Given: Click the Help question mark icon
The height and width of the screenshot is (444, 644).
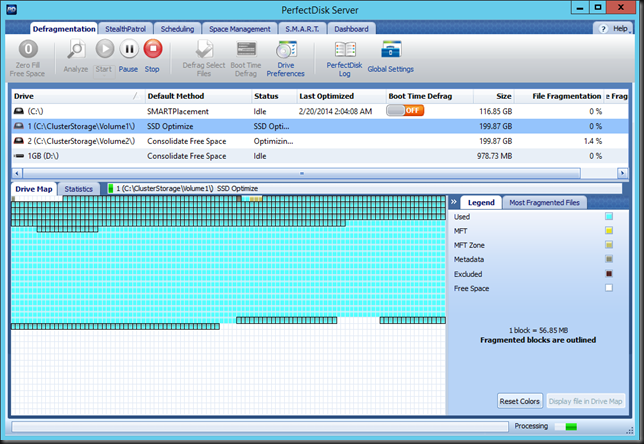Looking at the screenshot, I should [603, 29].
